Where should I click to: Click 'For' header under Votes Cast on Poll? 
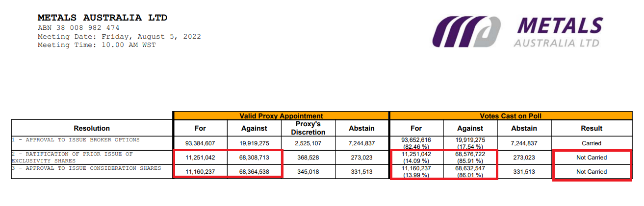(x=416, y=128)
